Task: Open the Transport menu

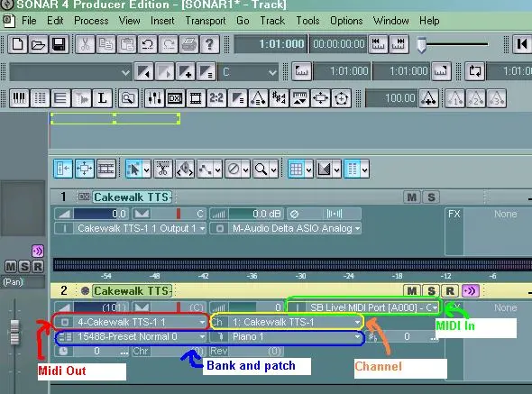Action: coord(206,21)
